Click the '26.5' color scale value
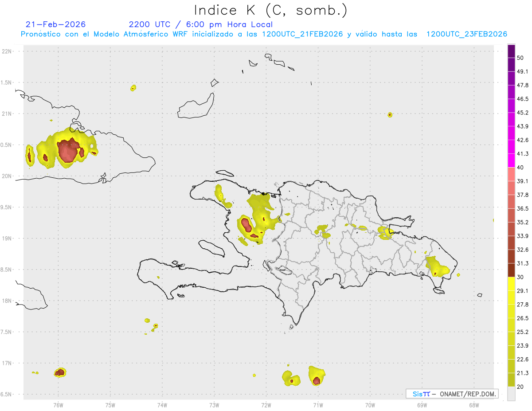 [523, 318]
